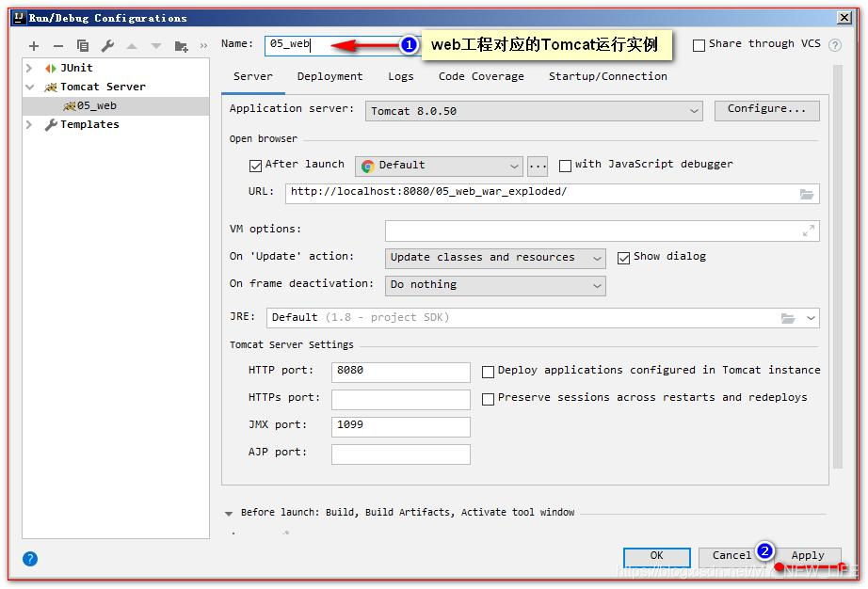Enable Share through VCS checkbox
Image resolution: width=868 pixels, height=589 pixels.
tap(699, 45)
